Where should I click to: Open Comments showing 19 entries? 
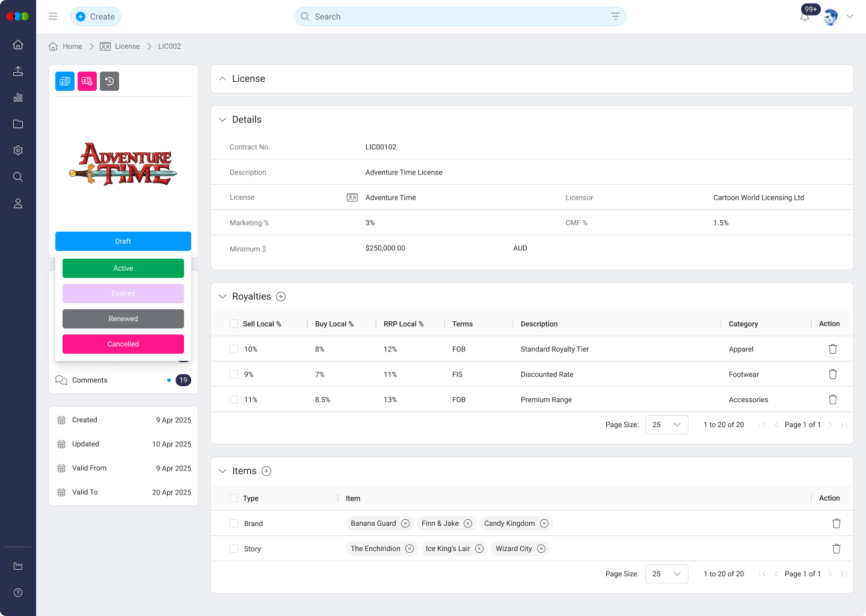[x=90, y=380]
